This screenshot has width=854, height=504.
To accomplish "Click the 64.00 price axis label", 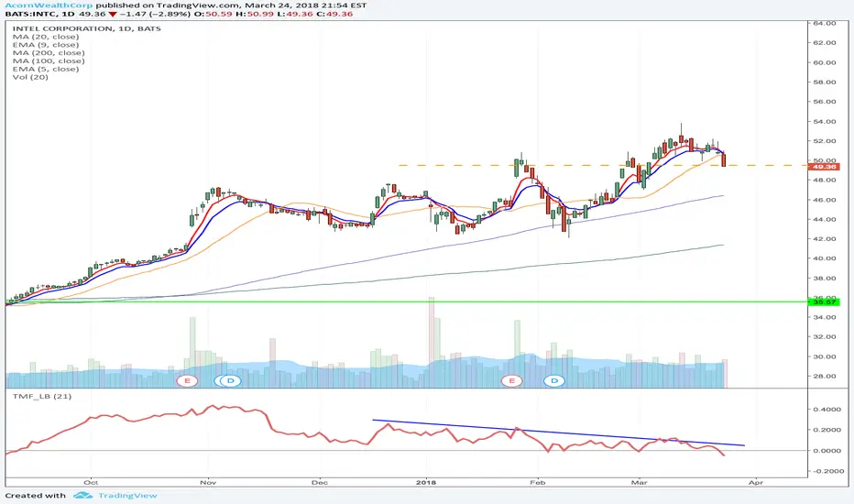I will click(x=825, y=24).
